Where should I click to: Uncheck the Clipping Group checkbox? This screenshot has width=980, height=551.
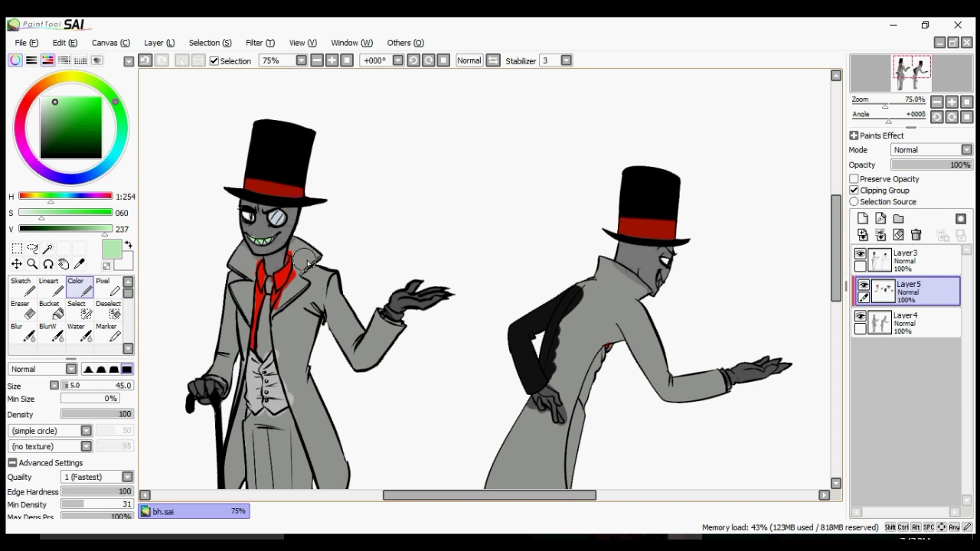[x=854, y=191]
